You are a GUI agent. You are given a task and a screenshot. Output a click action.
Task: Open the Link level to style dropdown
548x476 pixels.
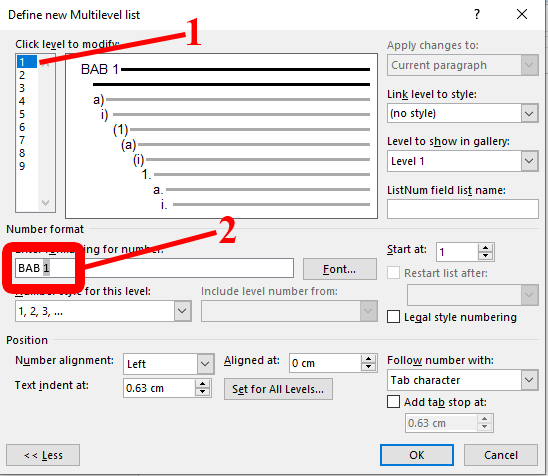463,113
